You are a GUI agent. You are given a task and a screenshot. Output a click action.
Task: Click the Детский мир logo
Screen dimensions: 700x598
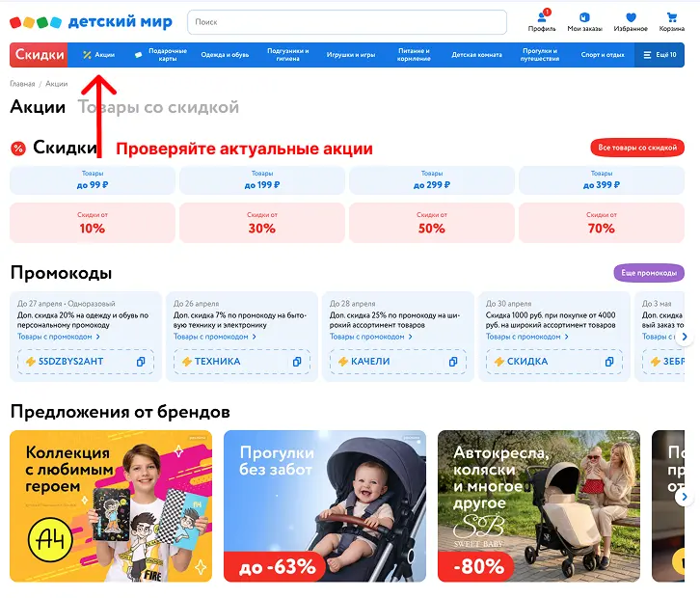(91, 22)
